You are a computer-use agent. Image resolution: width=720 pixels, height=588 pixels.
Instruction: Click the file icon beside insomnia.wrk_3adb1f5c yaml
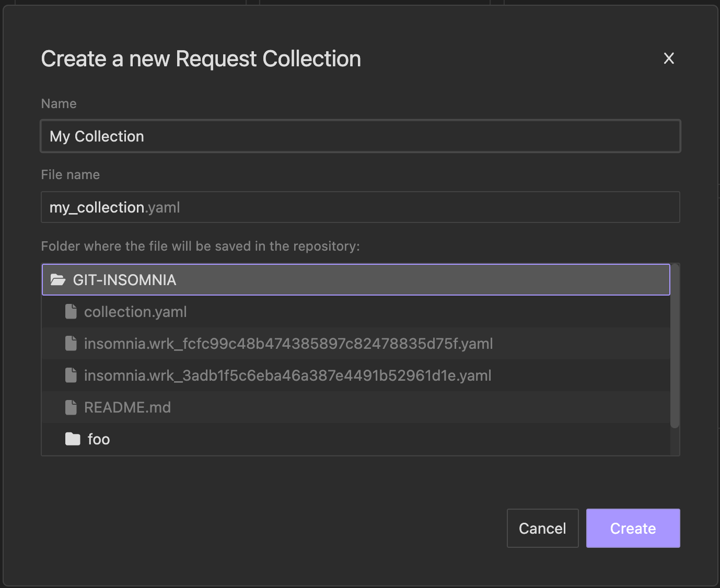click(x=71, y=375)
